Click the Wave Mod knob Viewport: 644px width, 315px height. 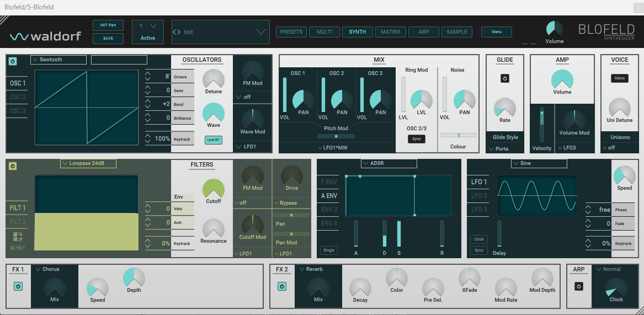(253, 119)
